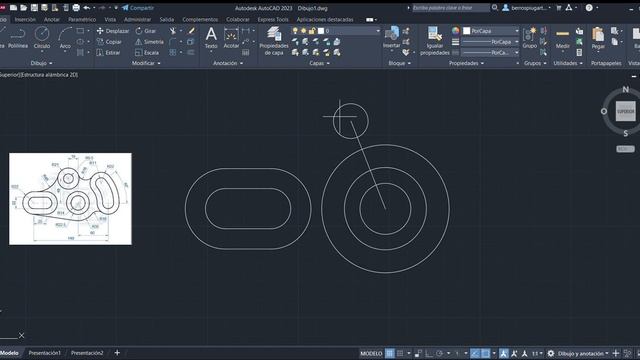
Task: Click Igualar propiedades tool
Action: coord(435,41)
